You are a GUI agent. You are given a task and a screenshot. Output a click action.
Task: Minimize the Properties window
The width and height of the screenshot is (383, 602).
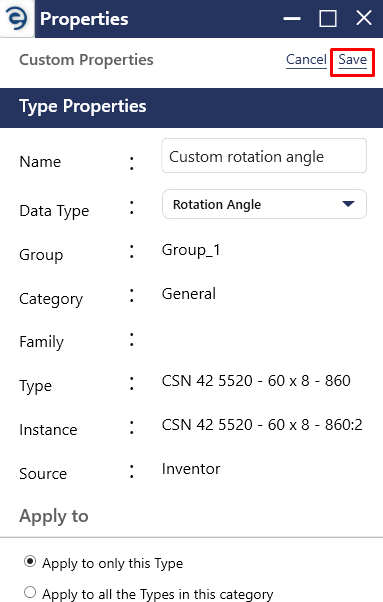[x=292, y=18]
